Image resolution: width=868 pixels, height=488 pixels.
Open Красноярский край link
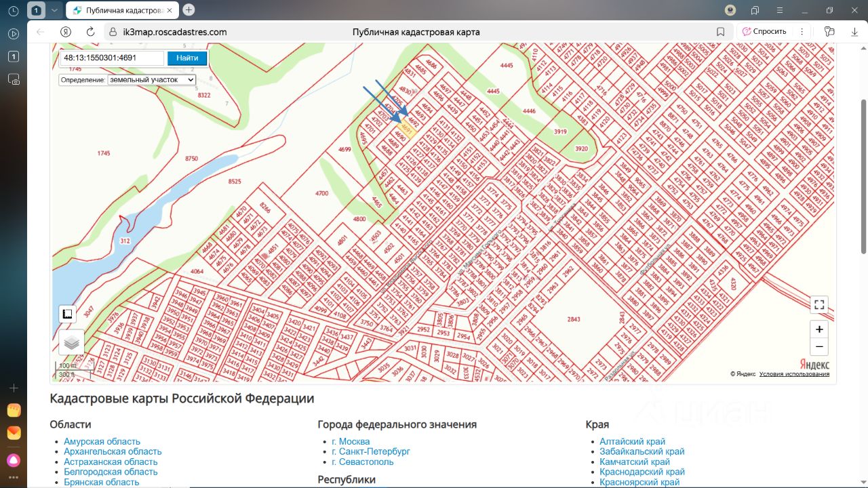639,483
